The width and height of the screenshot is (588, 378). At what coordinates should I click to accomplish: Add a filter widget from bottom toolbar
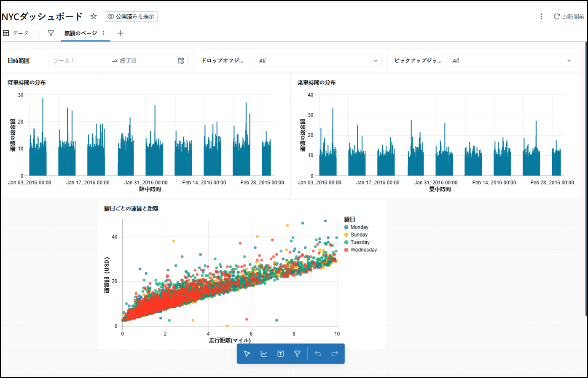[297, 354]
